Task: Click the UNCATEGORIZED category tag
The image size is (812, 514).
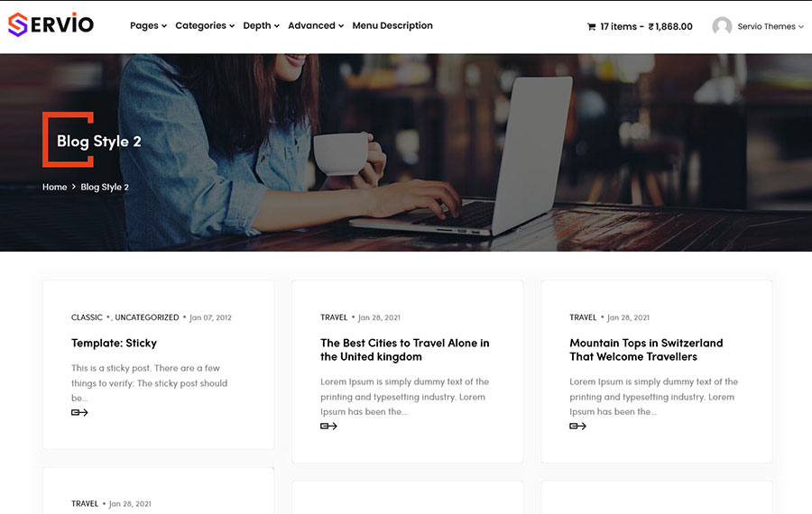Action: pyautogui.click(x=147, y=317)
